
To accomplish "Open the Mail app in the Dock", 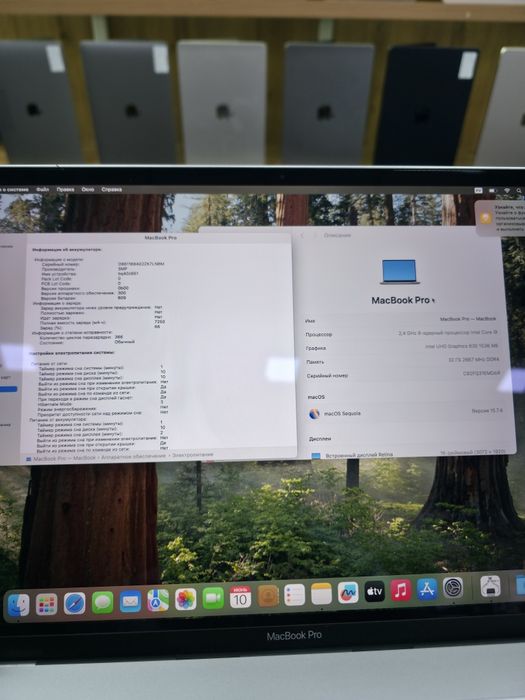I will tap(130, 602).
